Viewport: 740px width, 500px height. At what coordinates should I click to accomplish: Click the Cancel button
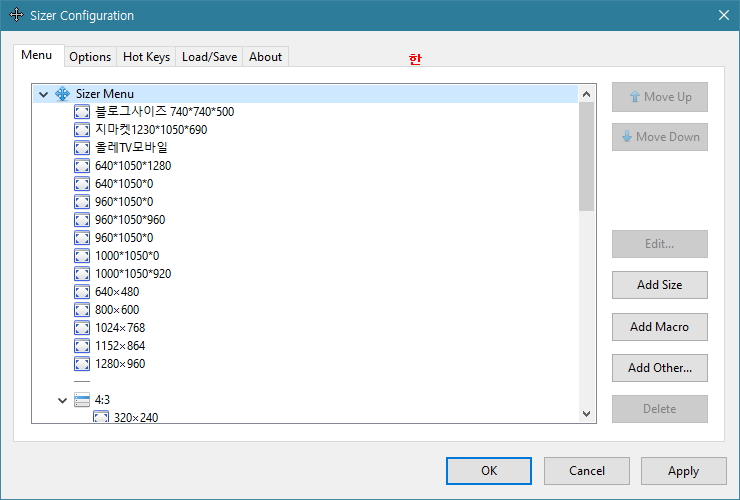pos(587,471)
